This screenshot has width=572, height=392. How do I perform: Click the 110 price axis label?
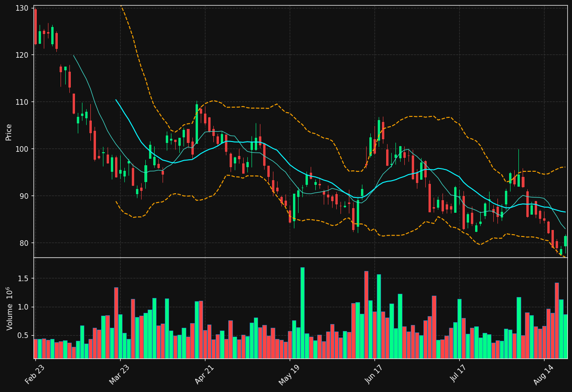[x=23, y=102]
